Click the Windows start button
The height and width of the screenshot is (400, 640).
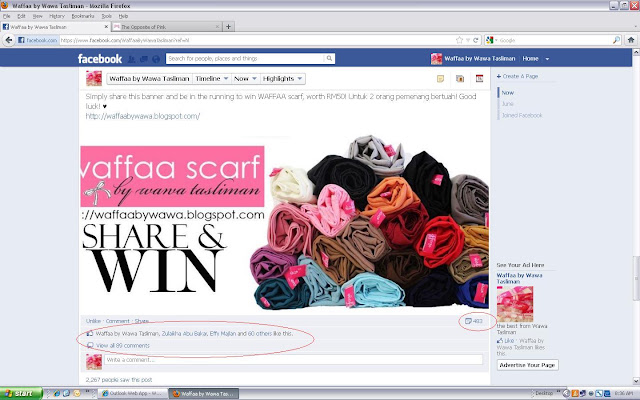pyautogui.click(x=20, y=393)
